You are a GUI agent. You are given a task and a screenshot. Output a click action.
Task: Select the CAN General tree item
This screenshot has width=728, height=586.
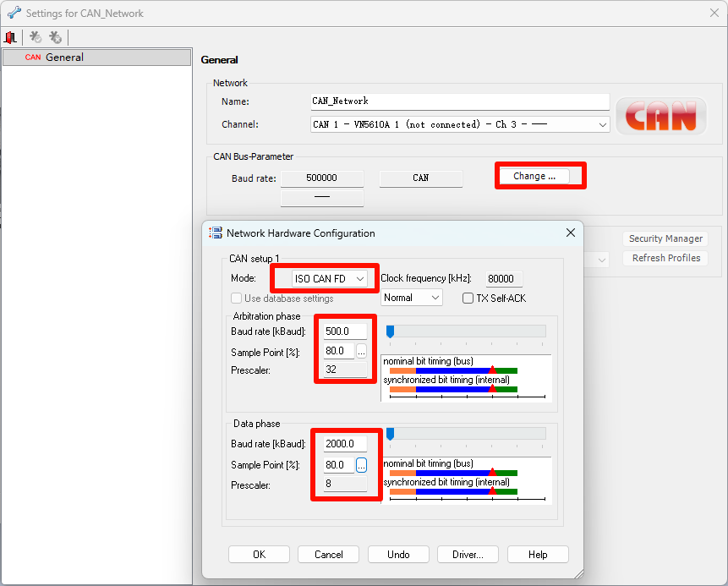click(x=64, y=58)
